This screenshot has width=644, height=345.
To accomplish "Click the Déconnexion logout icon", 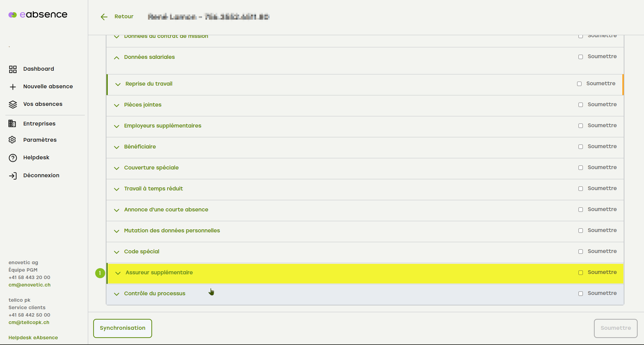I will (x=13, y=176).
